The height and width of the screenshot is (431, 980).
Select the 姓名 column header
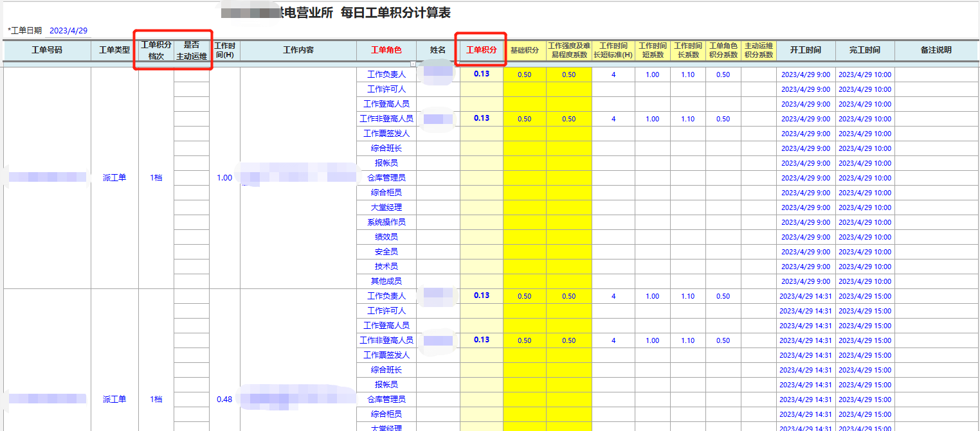(x=438, y=50)
